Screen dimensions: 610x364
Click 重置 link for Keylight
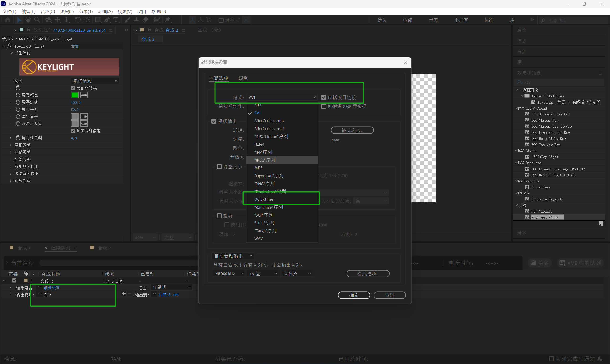pyautogui.click(x=75, y=46)
